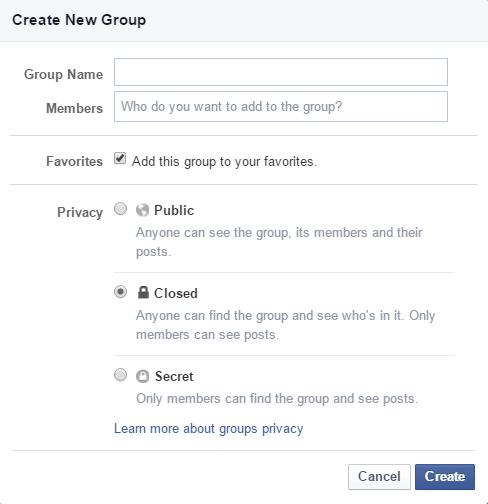Click the Members input box
Viewport: 488px width, 504px height.
[x=281, y=107]
